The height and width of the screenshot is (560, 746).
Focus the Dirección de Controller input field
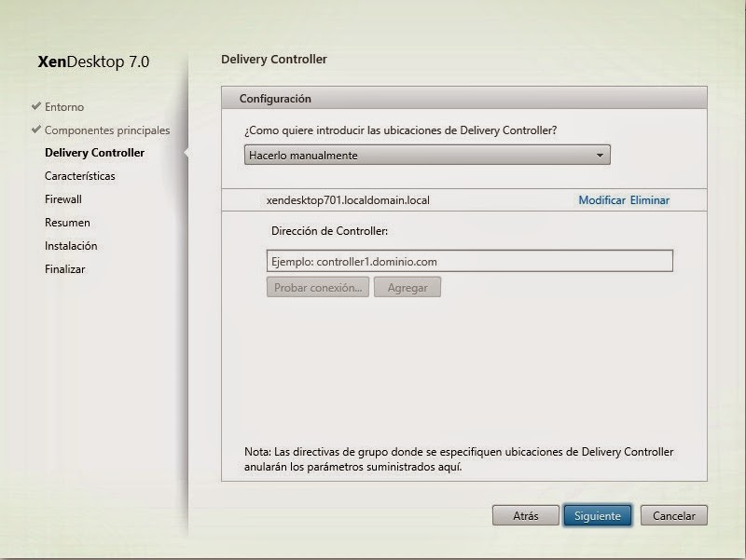tap(470, 261)
